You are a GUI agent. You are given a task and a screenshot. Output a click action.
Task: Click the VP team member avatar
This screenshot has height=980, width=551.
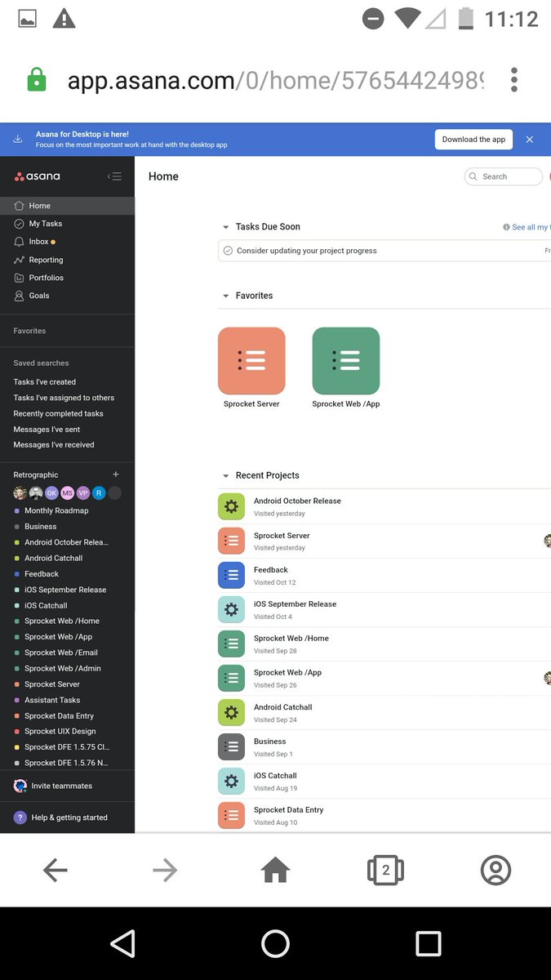[83, 493]
